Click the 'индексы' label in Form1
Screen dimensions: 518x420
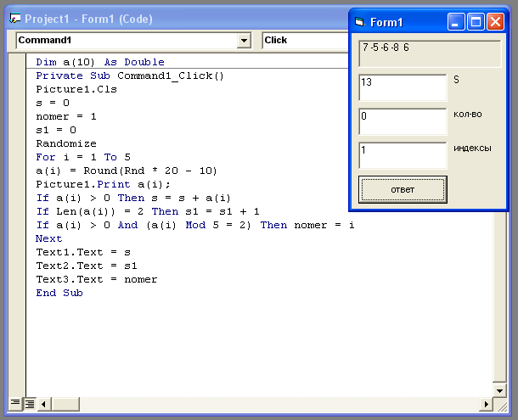pos(472,148)
